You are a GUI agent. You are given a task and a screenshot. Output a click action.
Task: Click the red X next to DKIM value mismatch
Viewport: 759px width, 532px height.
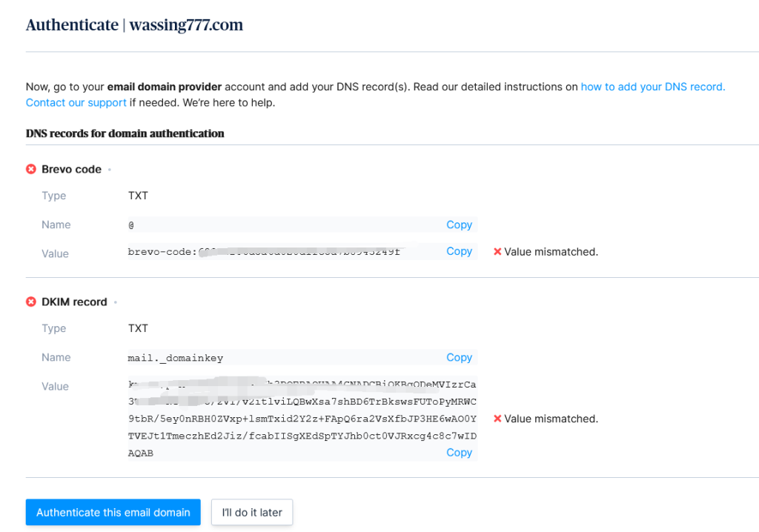(497, 419)
